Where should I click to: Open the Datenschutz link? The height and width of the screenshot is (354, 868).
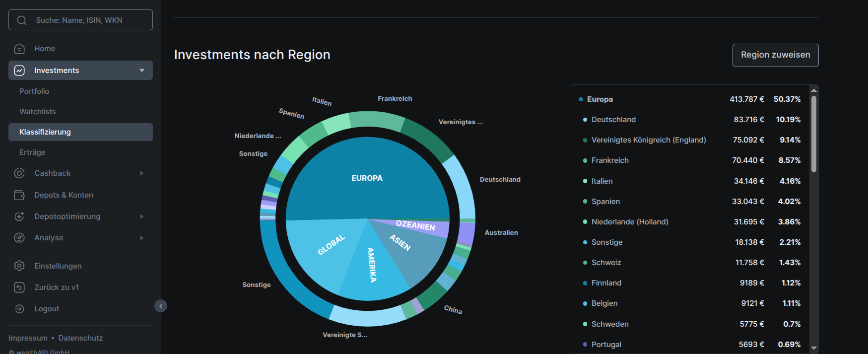click(x=80, y=338)
